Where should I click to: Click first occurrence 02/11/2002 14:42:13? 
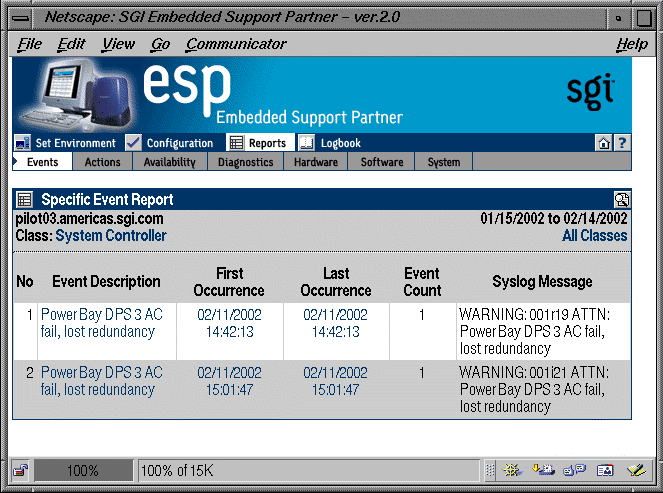pos(229,323)
